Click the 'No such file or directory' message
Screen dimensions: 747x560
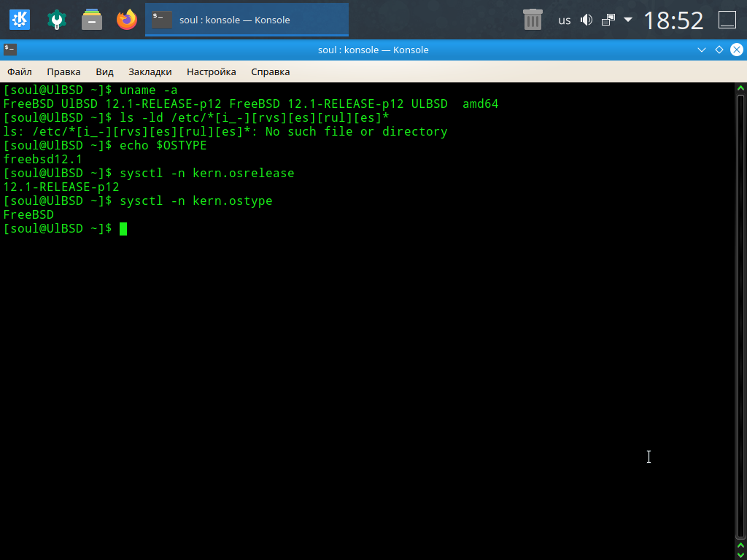[x=356, y=131]
